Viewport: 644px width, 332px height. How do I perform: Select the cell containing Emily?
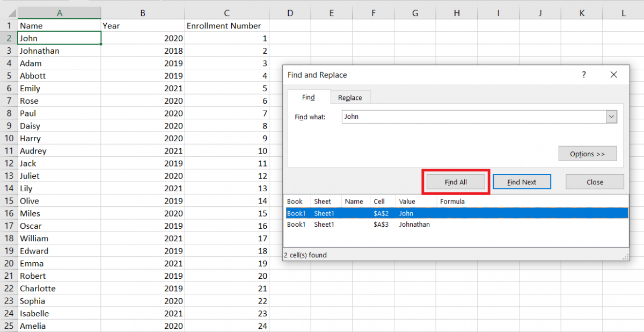point(60,89)
